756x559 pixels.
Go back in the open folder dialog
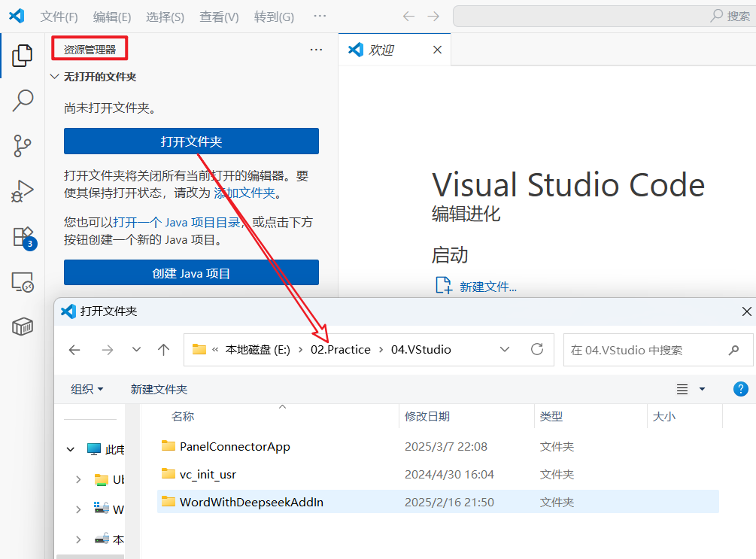[x=74, y=350]
